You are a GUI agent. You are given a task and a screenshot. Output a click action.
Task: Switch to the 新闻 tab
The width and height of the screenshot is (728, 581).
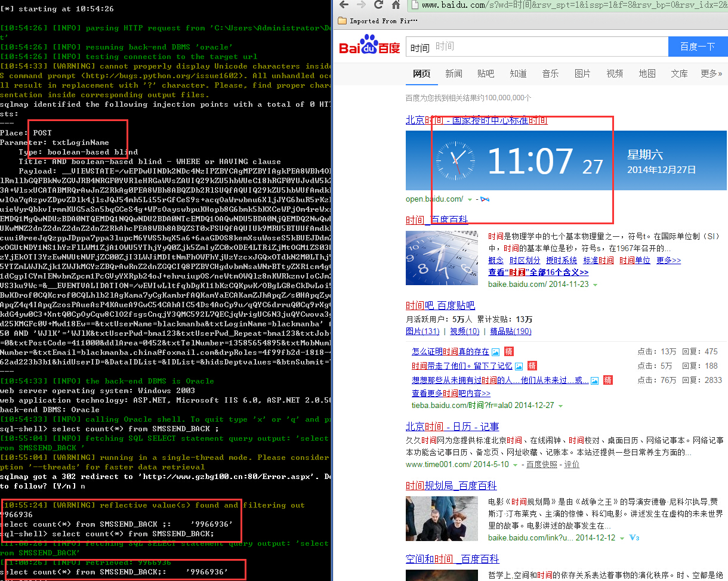[x=454, y=73]
